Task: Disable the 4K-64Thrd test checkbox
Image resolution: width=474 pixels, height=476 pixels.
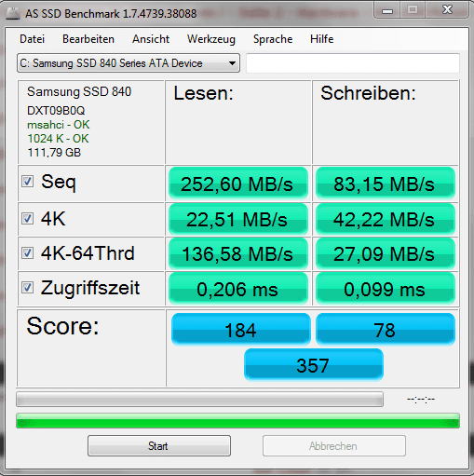Action: click(x=27, y=252)
